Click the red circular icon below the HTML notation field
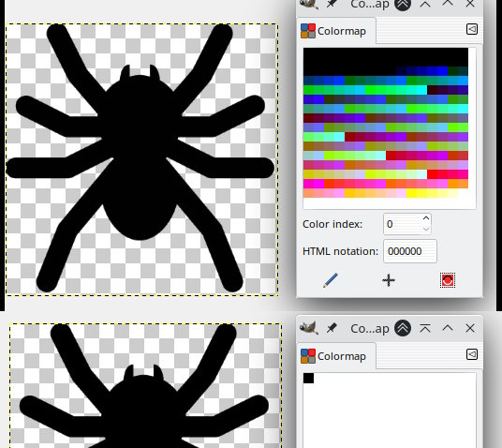502x448 pixels. pyautogui.click(x=448, y=280)
